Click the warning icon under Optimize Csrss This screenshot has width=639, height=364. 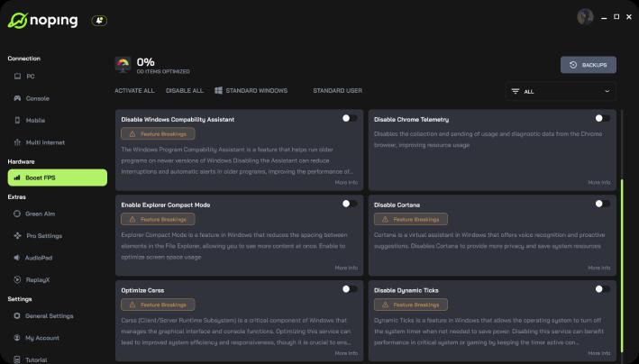132,305
